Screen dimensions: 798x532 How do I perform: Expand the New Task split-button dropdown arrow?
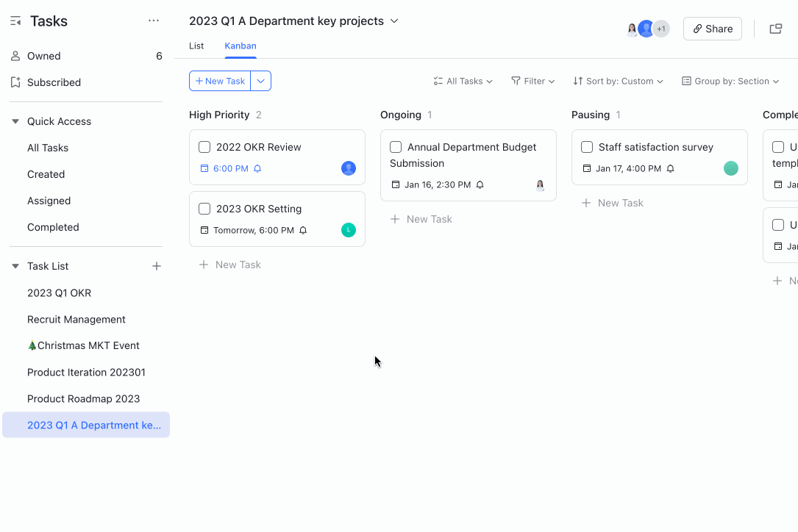pyautogui.click(x=261, y=80)
